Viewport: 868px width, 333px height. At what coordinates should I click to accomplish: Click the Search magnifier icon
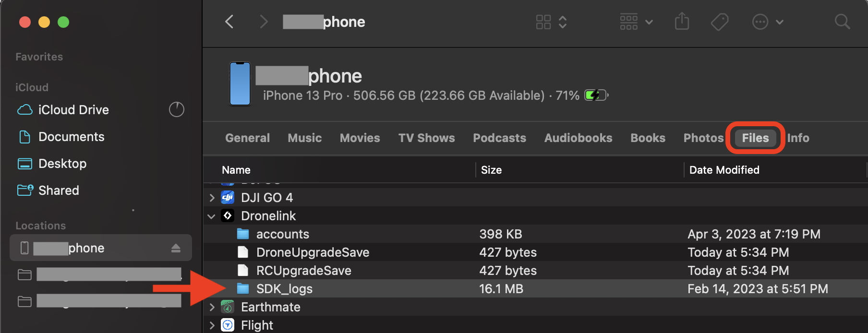pyautogui.click(x=842, y=22)
